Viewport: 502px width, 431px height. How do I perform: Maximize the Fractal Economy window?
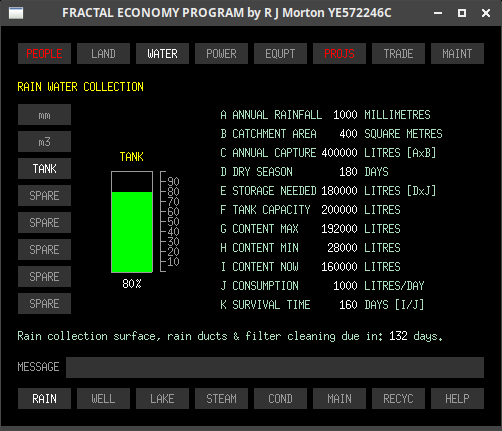pos(462,13)
